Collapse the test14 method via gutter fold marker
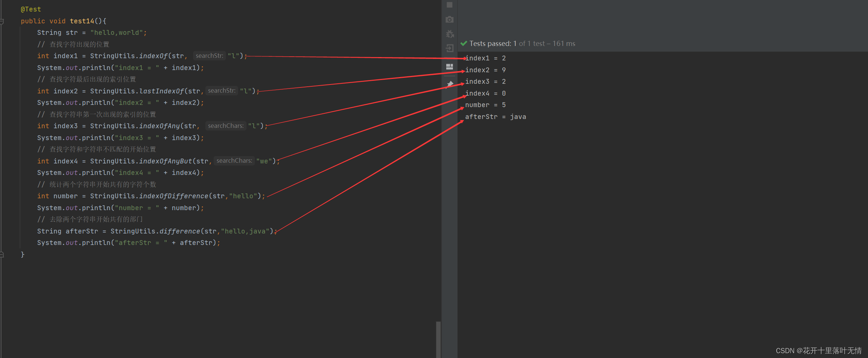The image size is (868, 358). (x=2, y=21)
